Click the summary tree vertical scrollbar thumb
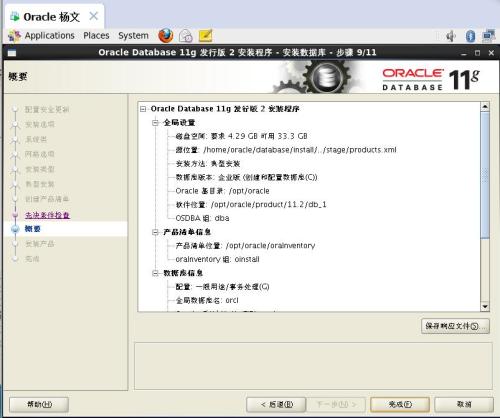This screenshot has width=500, height=418. [485, 175]
